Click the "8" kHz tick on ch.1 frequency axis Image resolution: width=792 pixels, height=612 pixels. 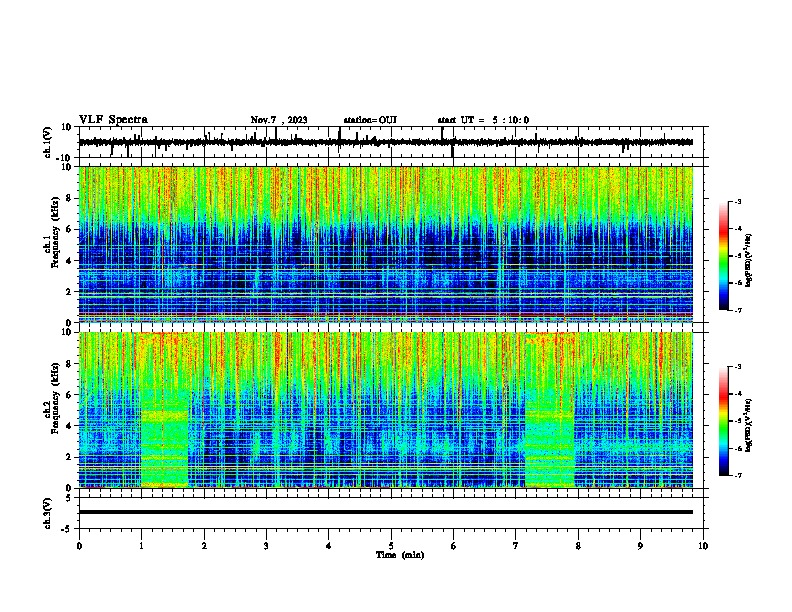[x=70, y=198]
